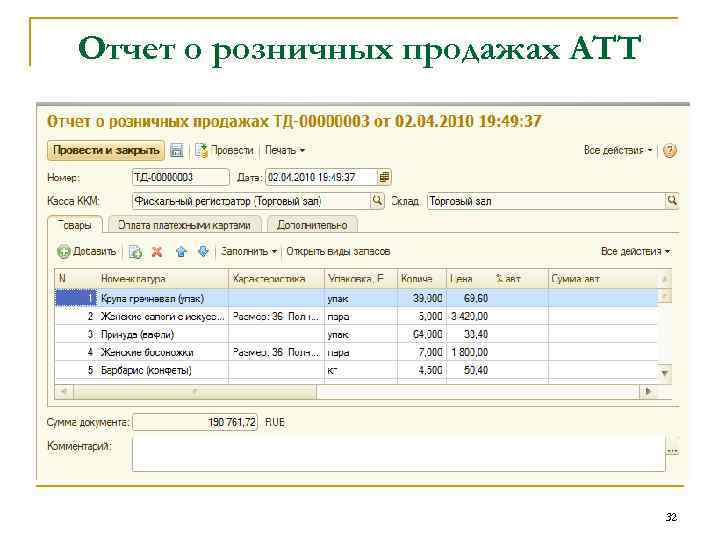The width and height of the screenshot is (720, 540).
Task: Delete row with the red X icon
Action: pyautogui.click(x=157, y=252)
